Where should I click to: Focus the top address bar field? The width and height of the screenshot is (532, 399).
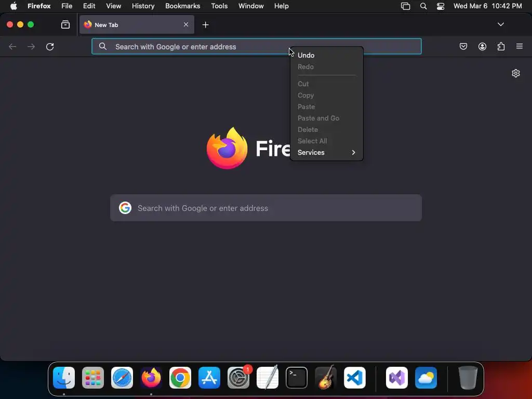pyautogui.click(x=257, y=46)
